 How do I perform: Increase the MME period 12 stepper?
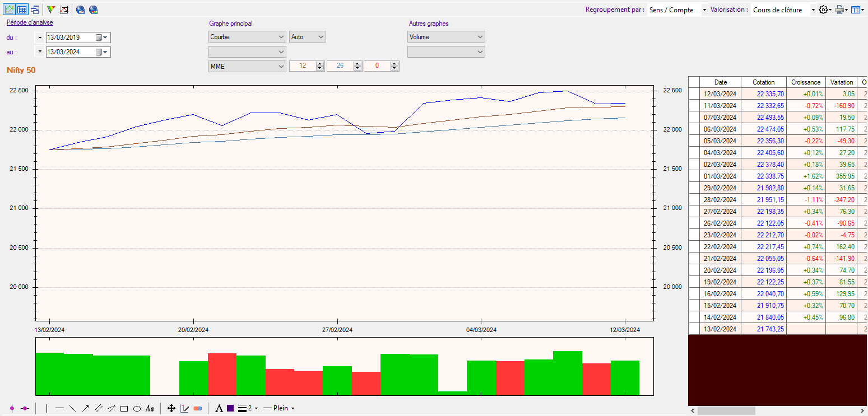[x=320, y=64]
